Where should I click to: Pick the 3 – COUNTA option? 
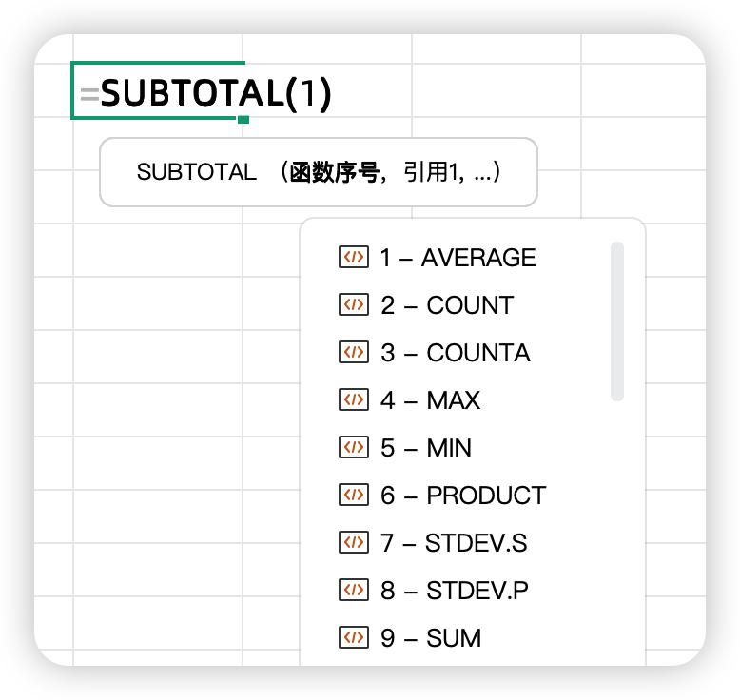click(x=456, y=353)
